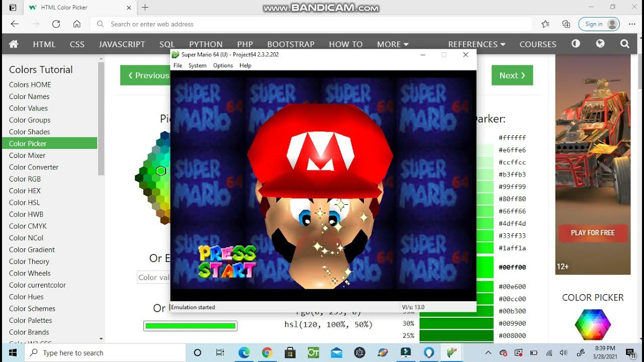Open Microsoft Store taskbar icon
This screenshot has height=362, width=644.
[290, 353]
